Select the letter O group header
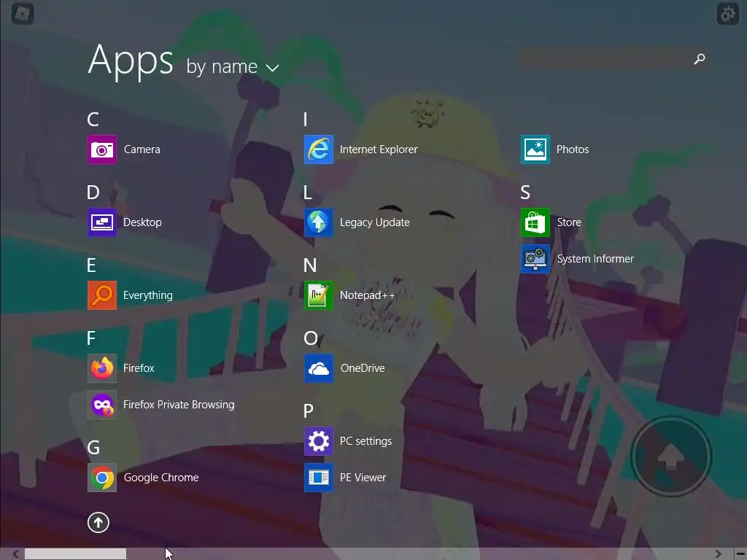This screenshot has width=747, height=560. point(311,338)
